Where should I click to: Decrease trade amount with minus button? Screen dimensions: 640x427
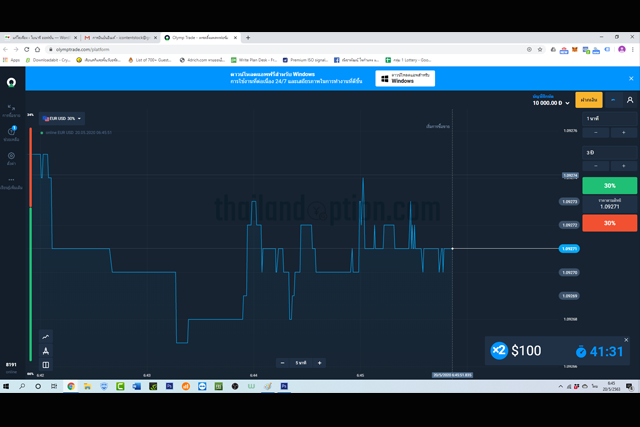596,166
